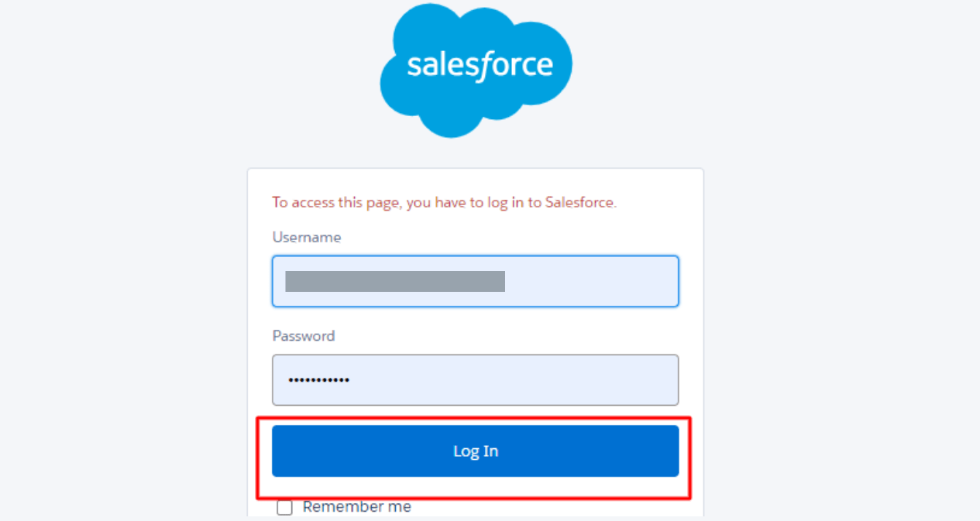Click the grey redacted username text

[394, 281]
